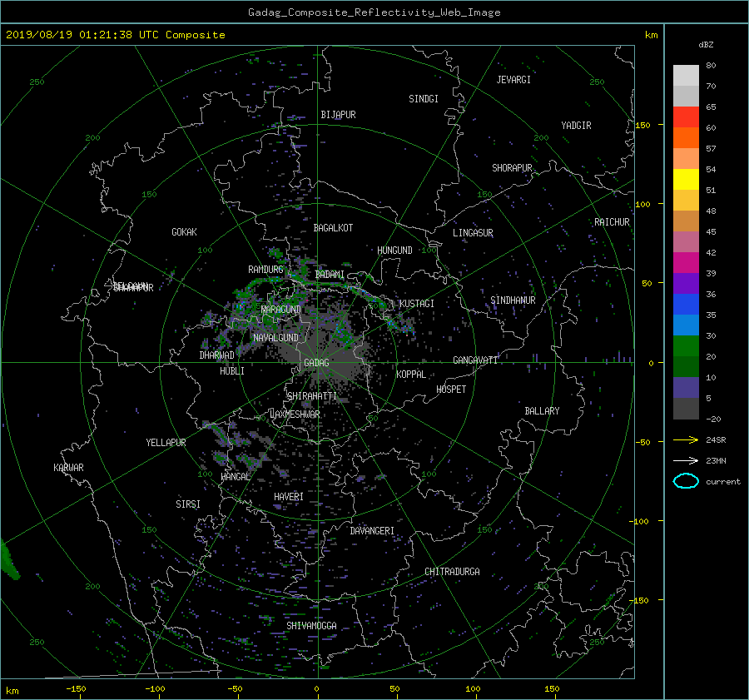
Task: Select the 'LAXMESHWAR' map label
Action: tap(295, 415)
